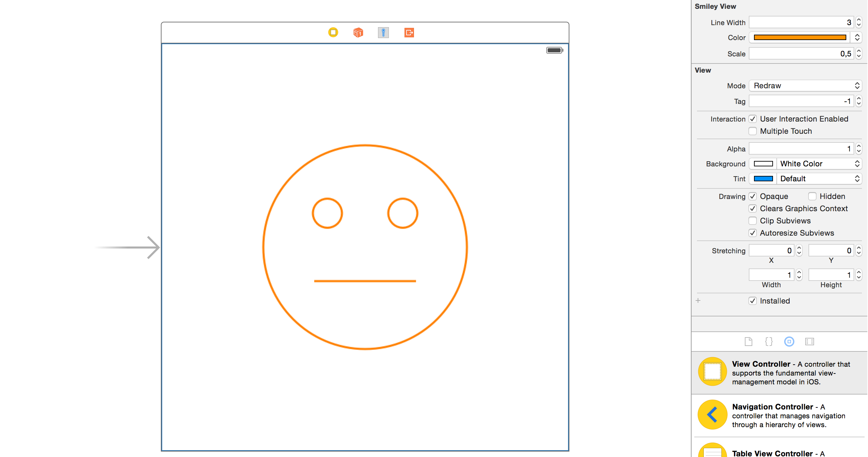Disable User Interaction Enabled checkbox

[753, 119]
